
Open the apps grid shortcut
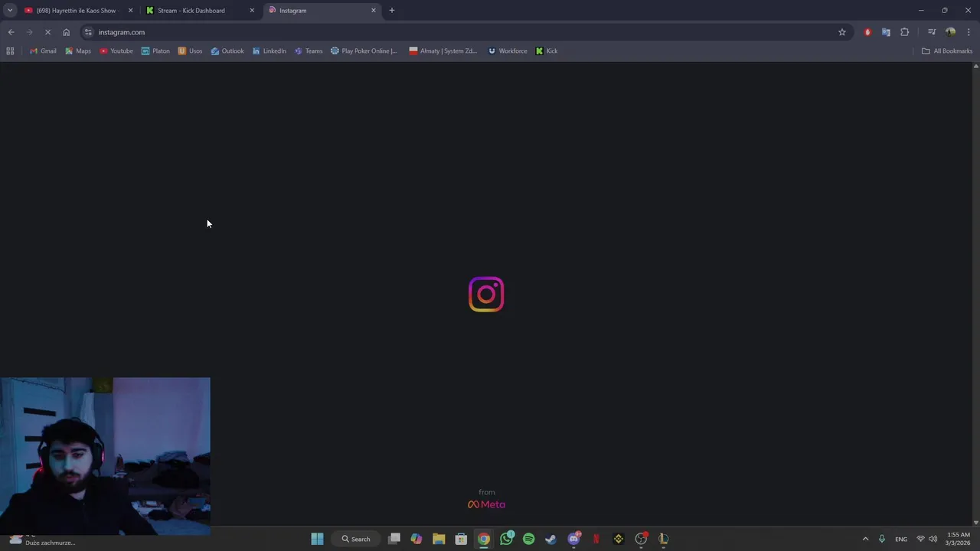tap(10, 51)
